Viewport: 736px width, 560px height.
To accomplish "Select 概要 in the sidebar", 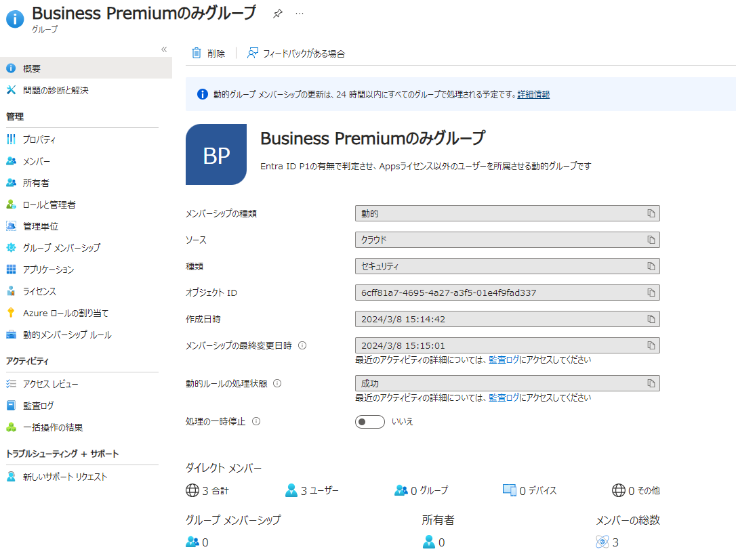I will pos(86,68).
